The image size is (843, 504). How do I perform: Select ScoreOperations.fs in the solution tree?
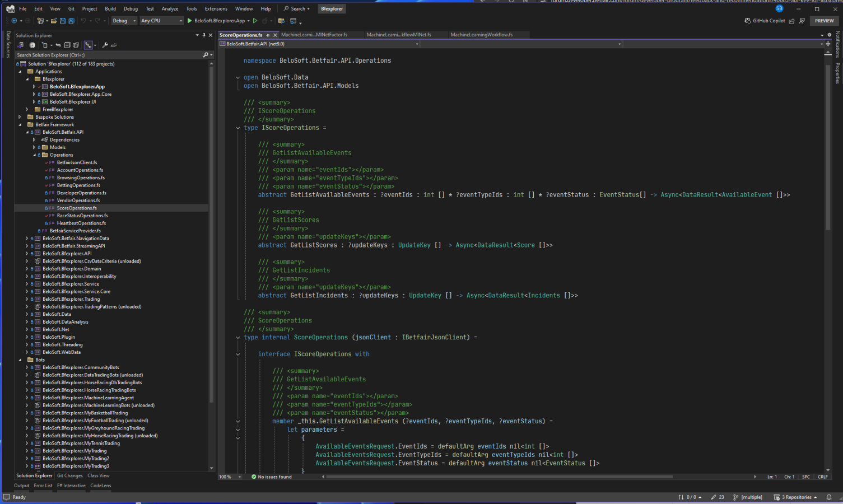tap(77, 208)
